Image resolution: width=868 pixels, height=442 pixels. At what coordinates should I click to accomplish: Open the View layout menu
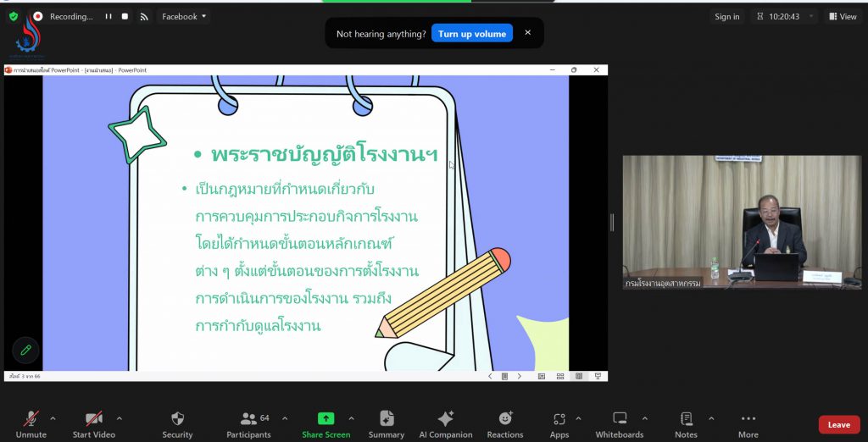click(843, 17)
